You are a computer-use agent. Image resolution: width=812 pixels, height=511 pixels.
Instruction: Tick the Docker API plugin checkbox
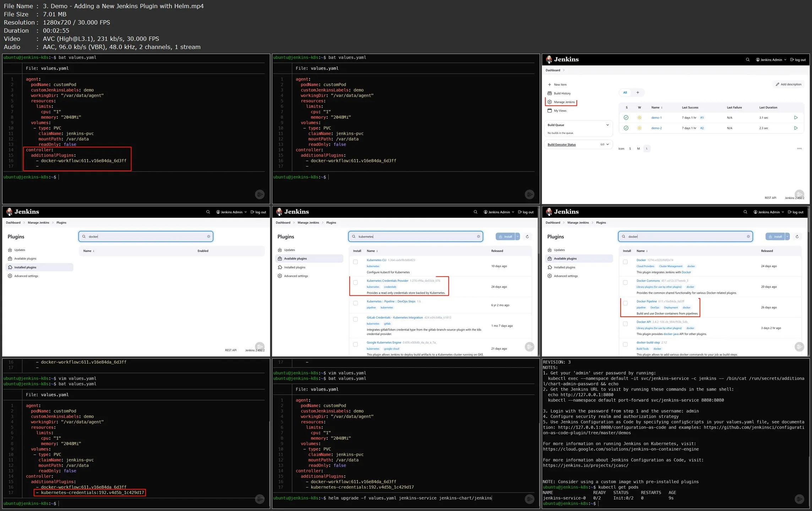pyautogui.click(x=625, y=324)
